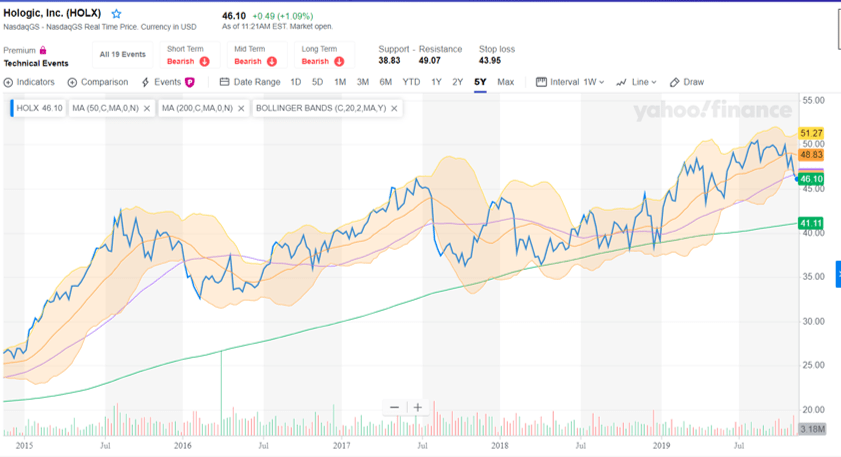Click the MA (200,C,MA,0,N) legend label
Viewport: 841px width, 457px height.
(197, 108)
